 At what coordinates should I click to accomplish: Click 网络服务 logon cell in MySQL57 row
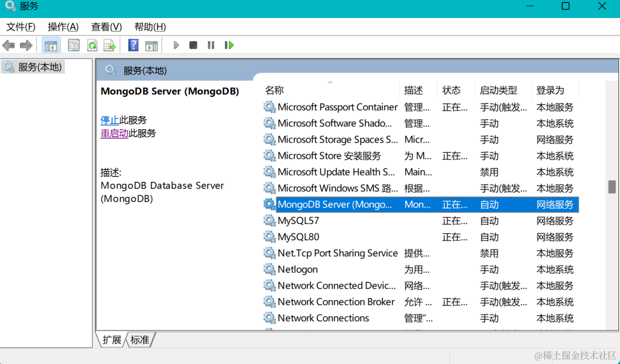(x=555, y=220)
